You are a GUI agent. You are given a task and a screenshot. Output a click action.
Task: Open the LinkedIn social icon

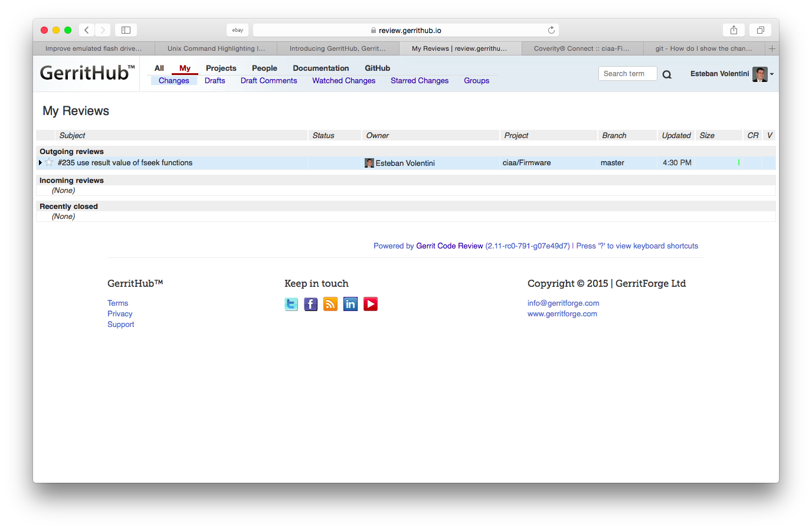(x=351, y=304)
